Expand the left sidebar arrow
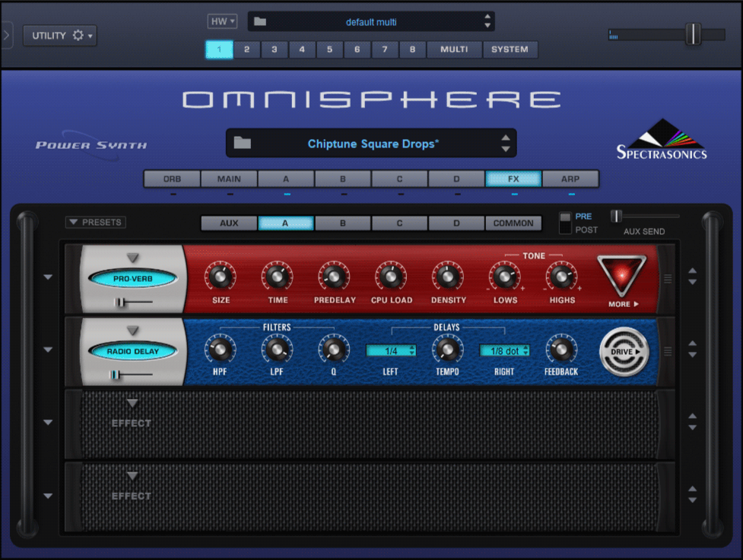The image size is (743, 560). tap(7, 35)
